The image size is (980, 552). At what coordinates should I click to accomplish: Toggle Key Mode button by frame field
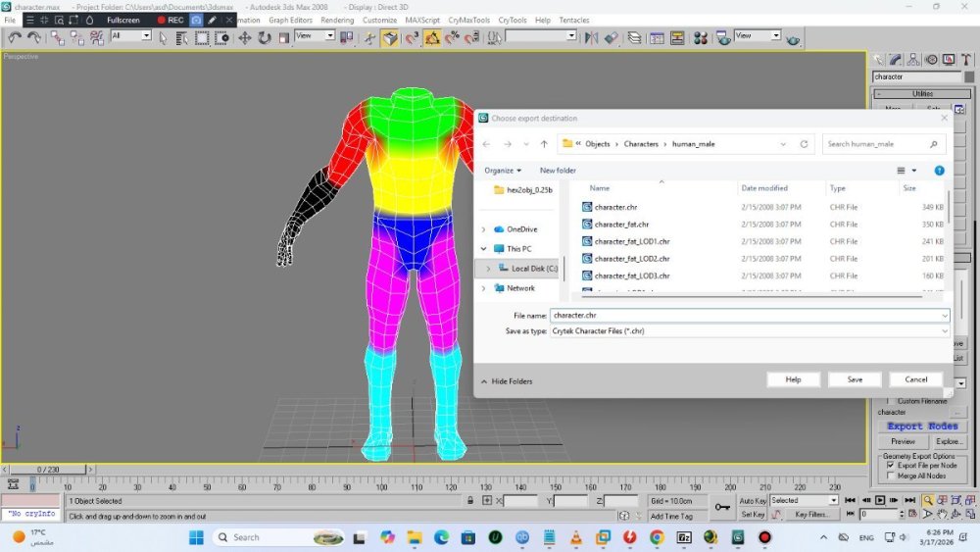pyautogui.click(x=850, y=514)
